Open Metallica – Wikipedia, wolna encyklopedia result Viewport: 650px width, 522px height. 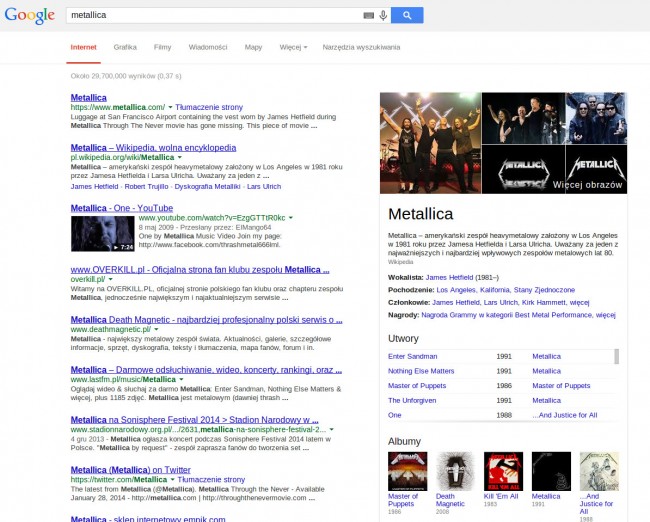coord(153,148)
